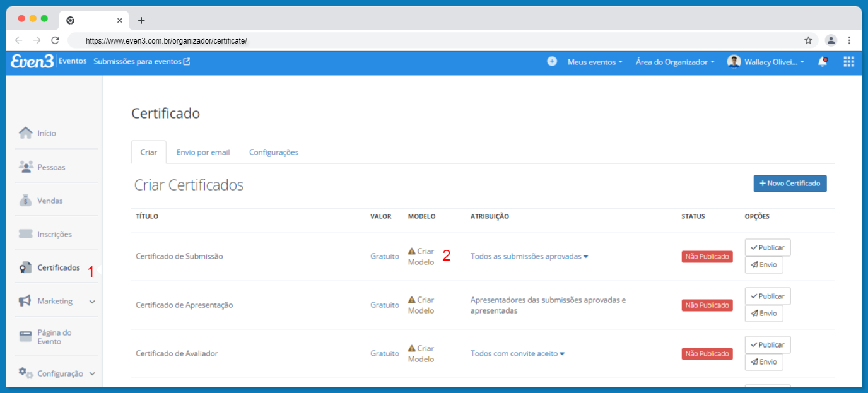
Task: Click warning icon in Certificado de Submissão row
Action: pos(412,251)
